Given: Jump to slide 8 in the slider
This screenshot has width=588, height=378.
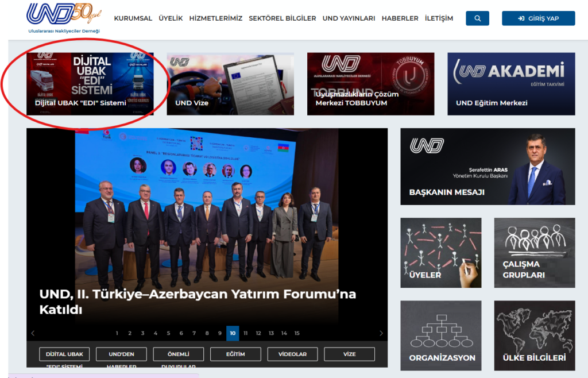Looking at the screenshot, I should (207, 333).
